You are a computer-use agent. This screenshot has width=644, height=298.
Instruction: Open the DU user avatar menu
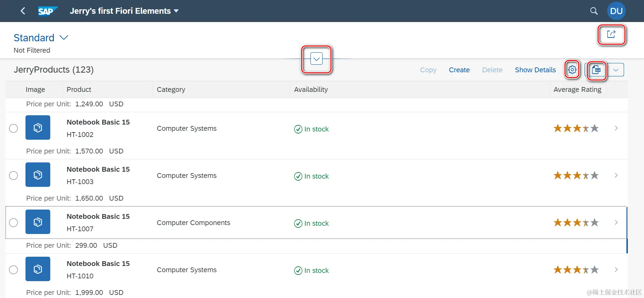coord(616,11)
